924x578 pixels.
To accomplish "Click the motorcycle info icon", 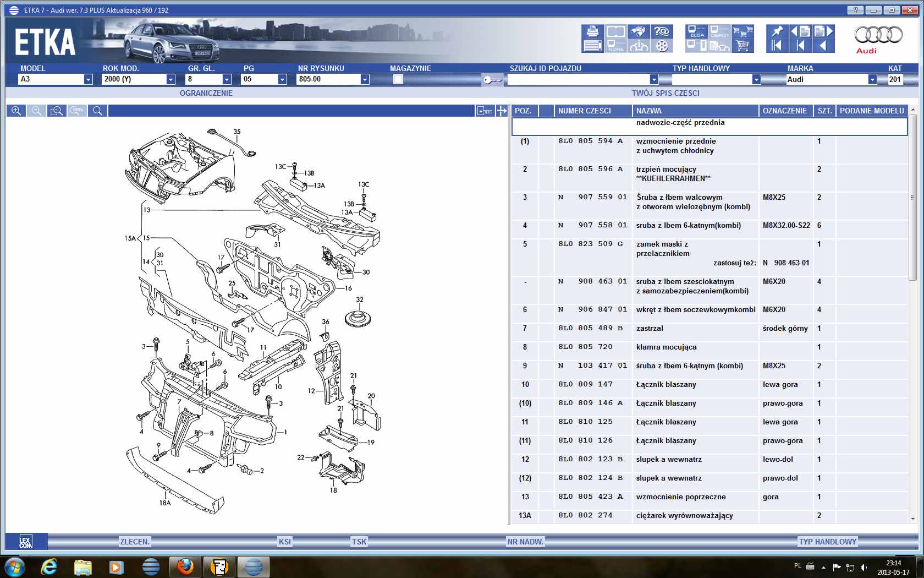I will pyautogui.click(x=639, y=46).
